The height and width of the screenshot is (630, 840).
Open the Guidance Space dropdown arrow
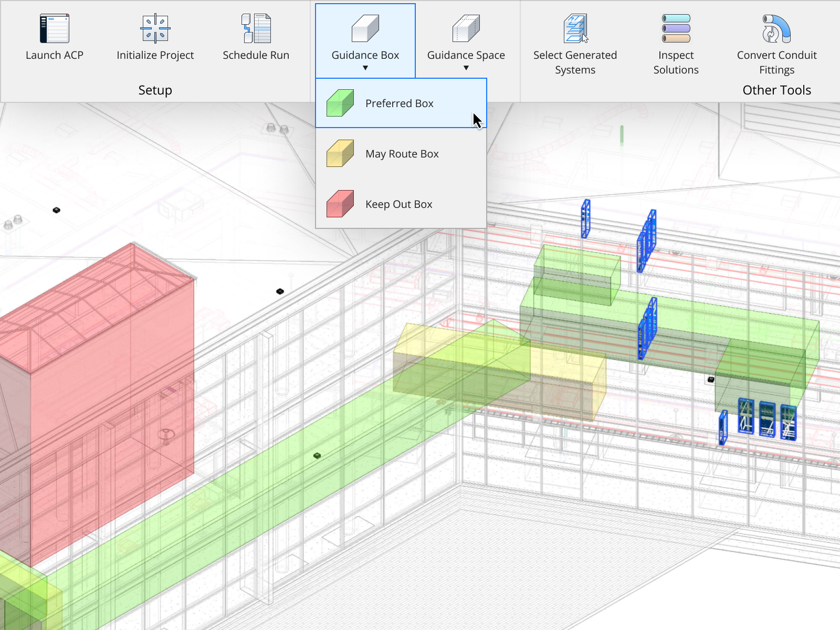coord(466,68)
